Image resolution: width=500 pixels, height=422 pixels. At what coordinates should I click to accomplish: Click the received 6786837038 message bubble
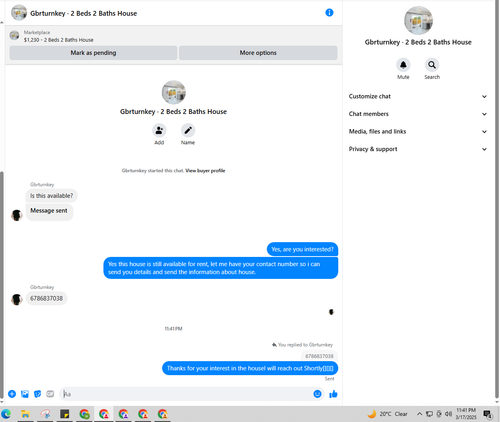[46, 298]
